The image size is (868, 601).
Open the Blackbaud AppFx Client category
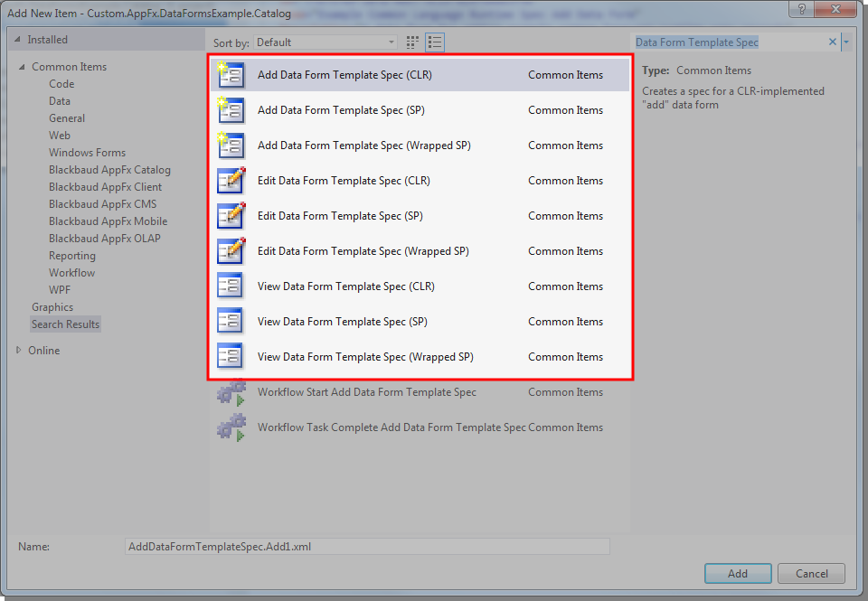105,187
